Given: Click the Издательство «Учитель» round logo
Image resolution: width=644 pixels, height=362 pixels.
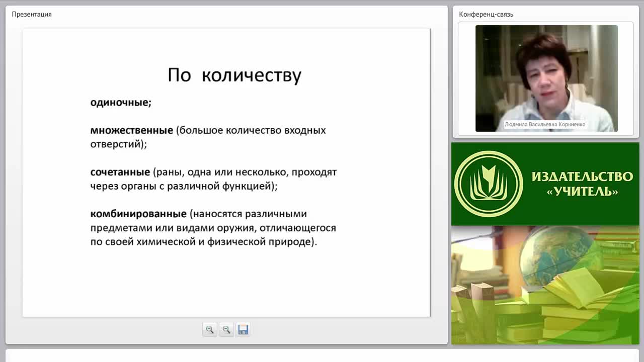Looking at the screenshot, I should (x=489, y=184).
